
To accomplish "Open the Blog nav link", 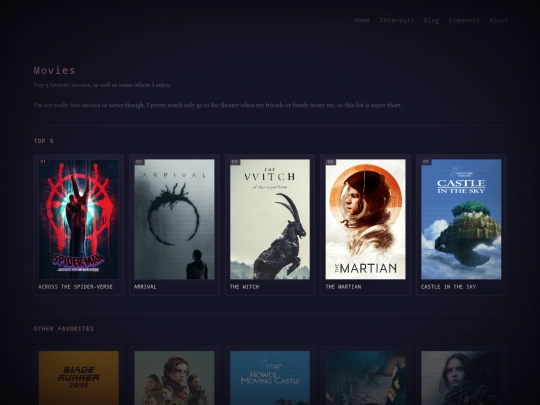I will click(431, 20).
